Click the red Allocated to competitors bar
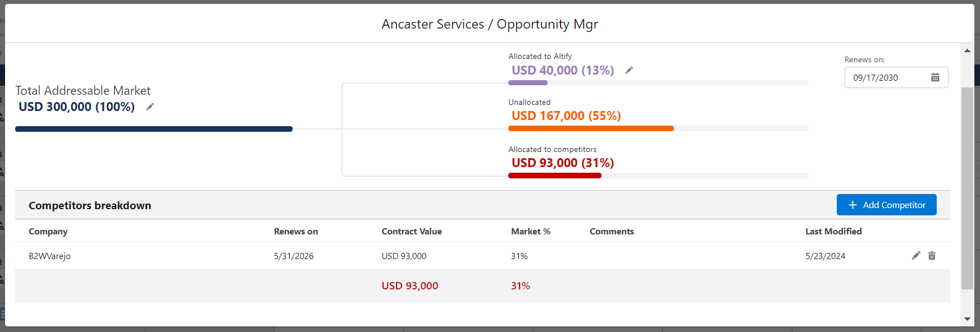This screenshot has width=980, height=332. pos(555,176)
